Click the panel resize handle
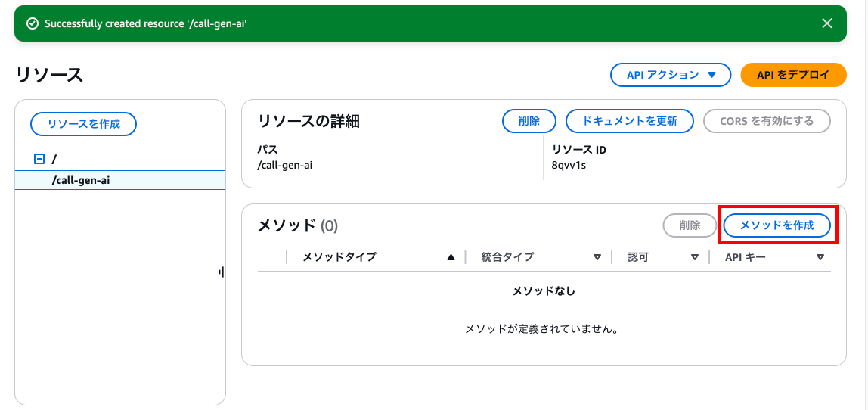 click(222, 272)
